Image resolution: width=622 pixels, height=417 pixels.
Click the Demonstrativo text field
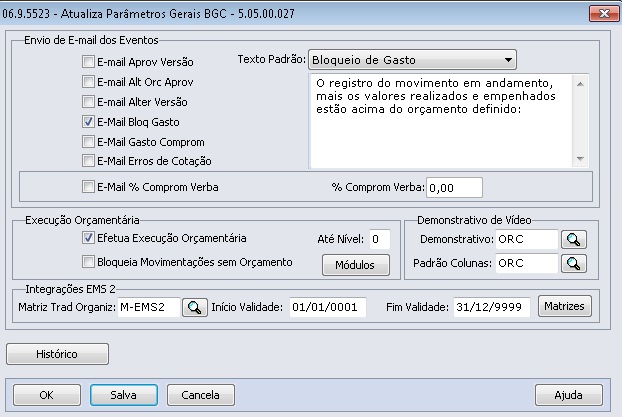[527, 239]
